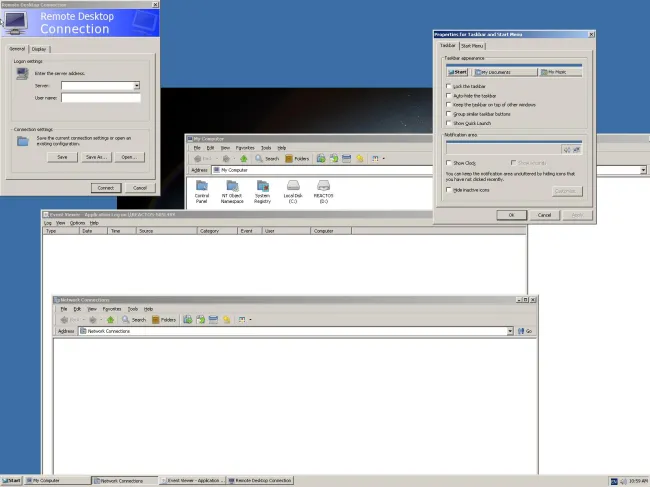The image size is (650, 487).
Task: Open View menu in My Computer
Action: tap(225, 148)
